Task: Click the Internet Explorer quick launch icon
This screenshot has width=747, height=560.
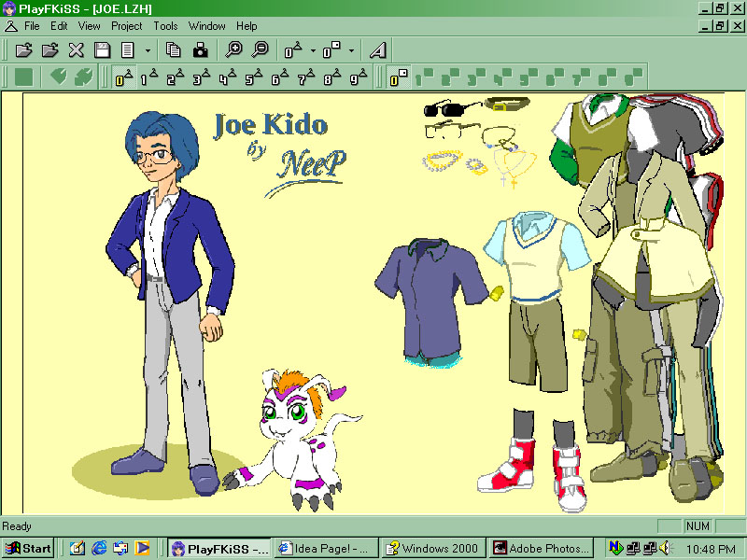Action: tap(99, 549)
